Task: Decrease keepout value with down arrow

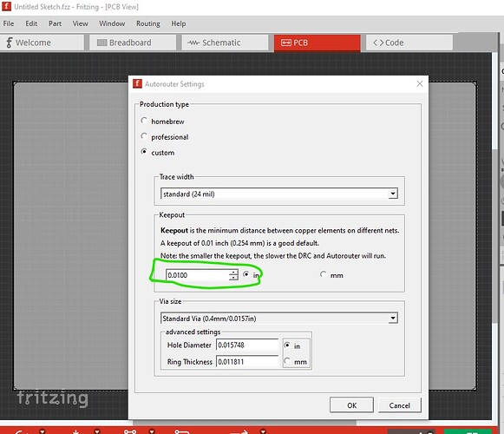Action: pyautogui.click(x=233, y=278)
